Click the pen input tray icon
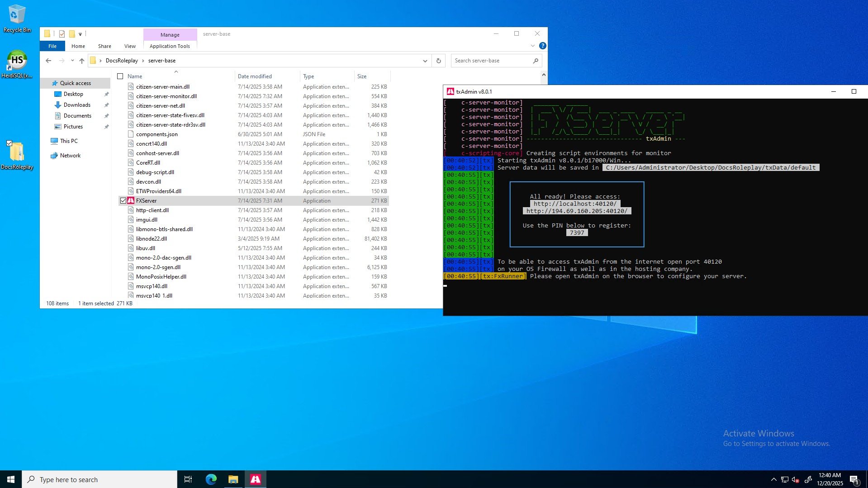The width and height of the screenshot is (868, 488). coord(808,479)
